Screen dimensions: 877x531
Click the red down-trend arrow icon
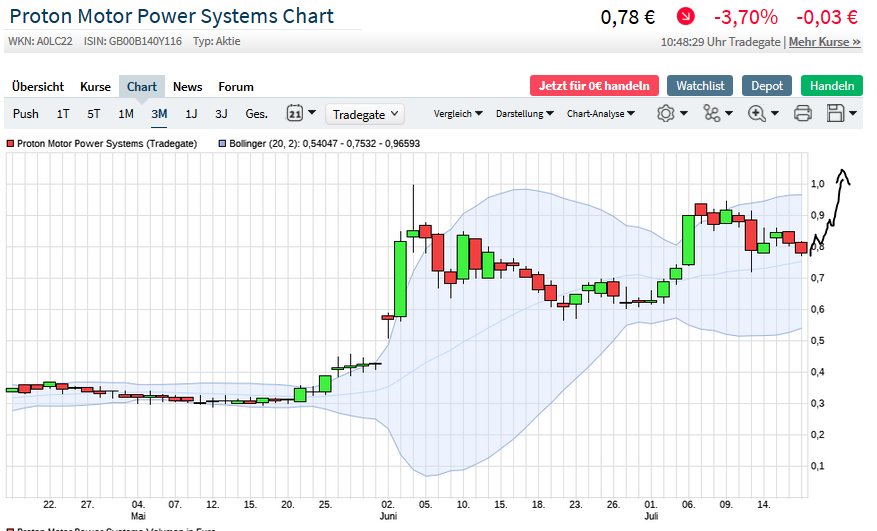tap(685, 17)
